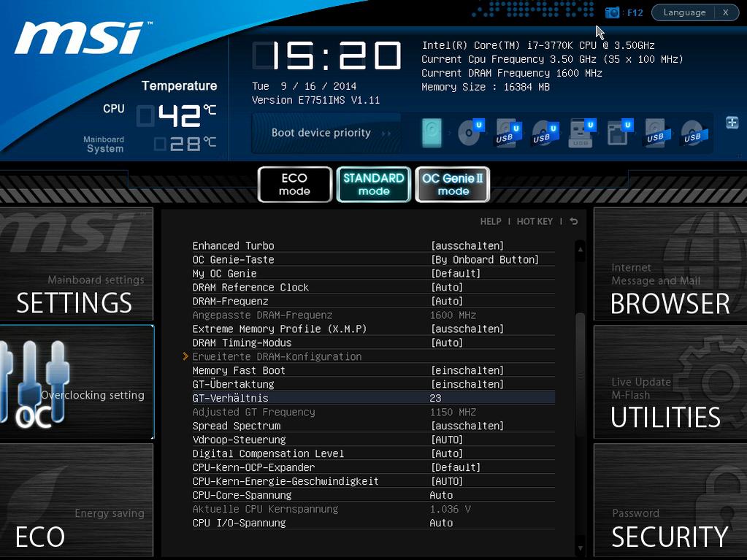Screen dimensions: 747x560
Task: Change My OC Genie [Default] option
Action: 456,273
